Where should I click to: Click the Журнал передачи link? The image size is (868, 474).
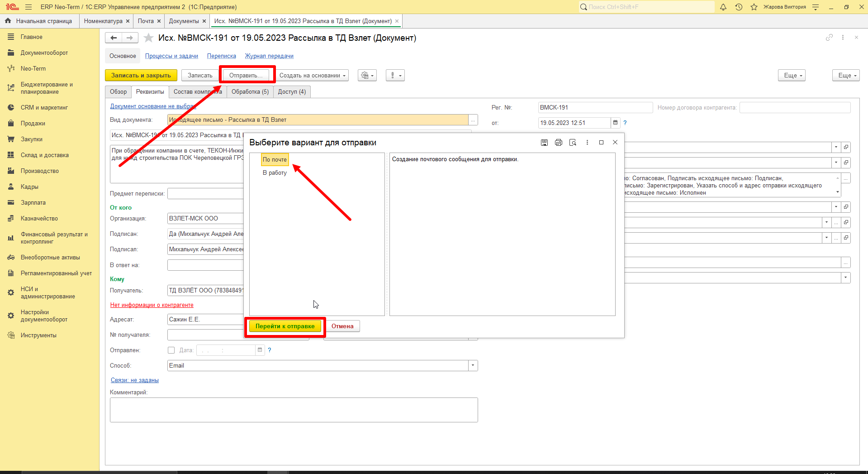pos(269,56)
